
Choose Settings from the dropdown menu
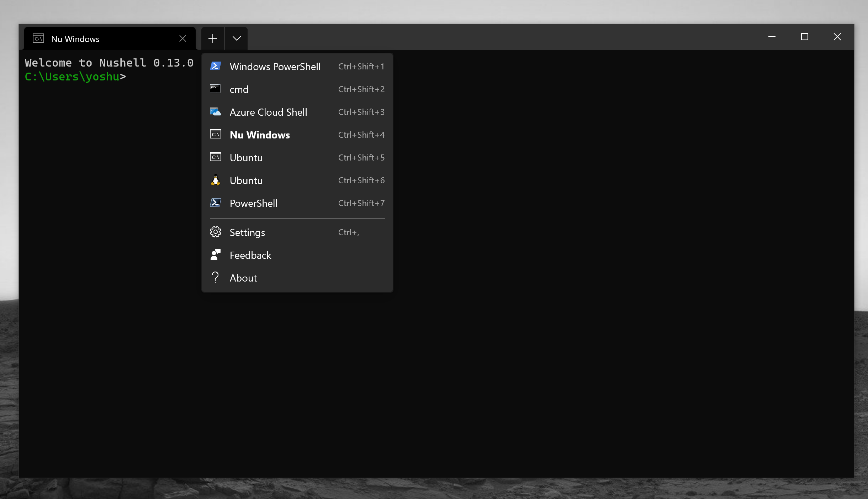pos(247,232)
